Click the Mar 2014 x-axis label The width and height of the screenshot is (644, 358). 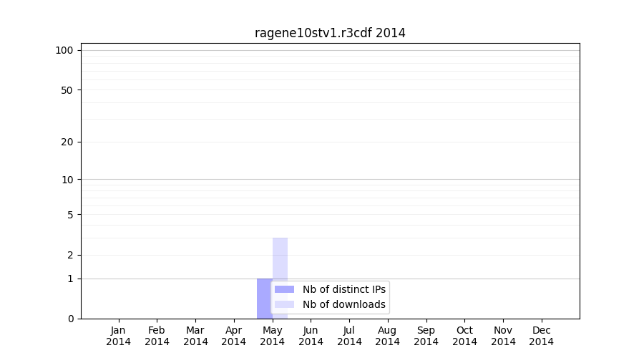195,336
